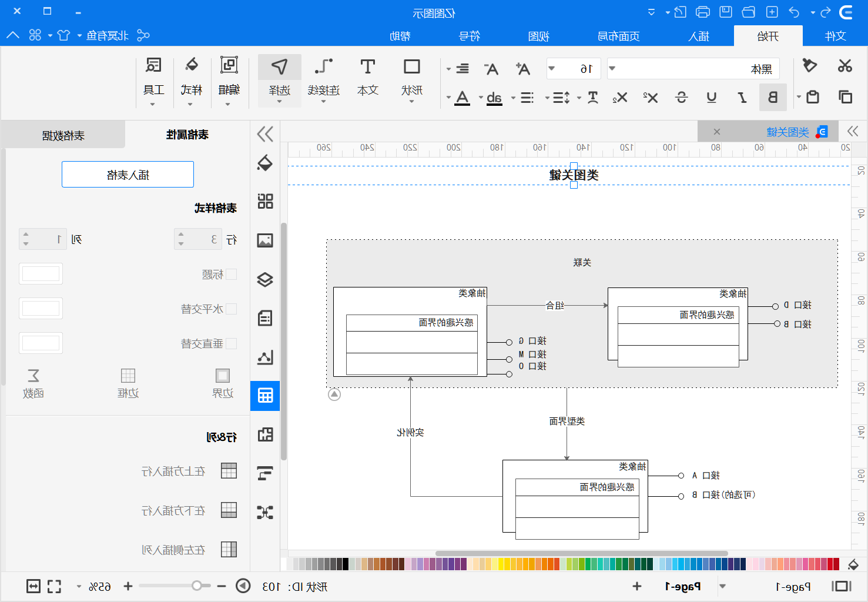Click the share icon next to 北冥有鱼
Screen dimensions: 868x602
[x=143, y=36]
